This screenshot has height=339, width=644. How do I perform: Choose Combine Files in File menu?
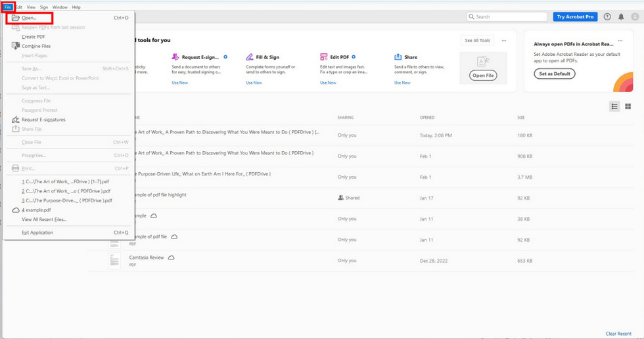(35, 46)
